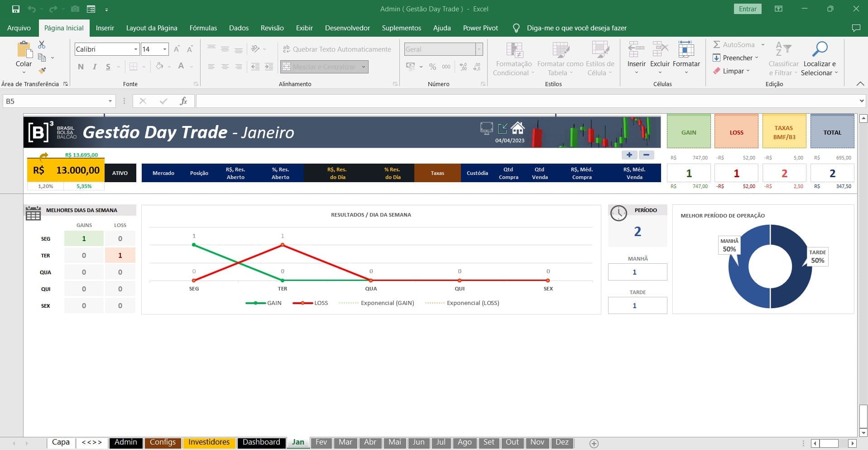Click the Undo arrow icon

(x=31, y=9)
